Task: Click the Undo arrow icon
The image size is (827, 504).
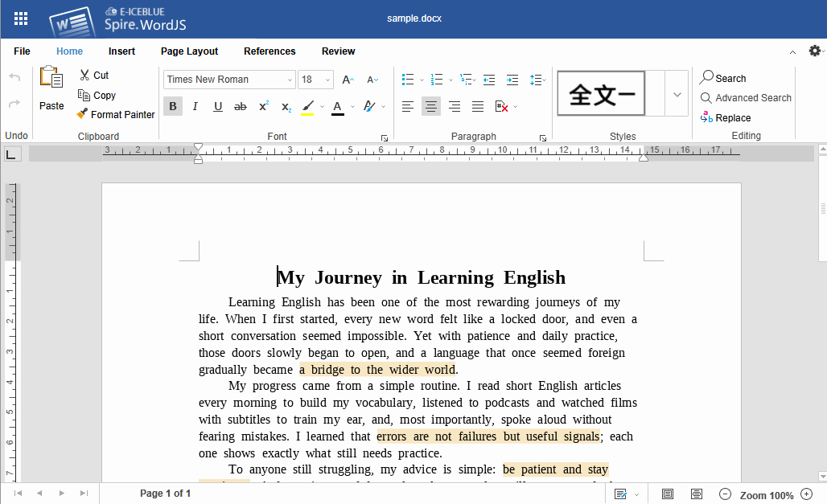Action: pos(14,78)
